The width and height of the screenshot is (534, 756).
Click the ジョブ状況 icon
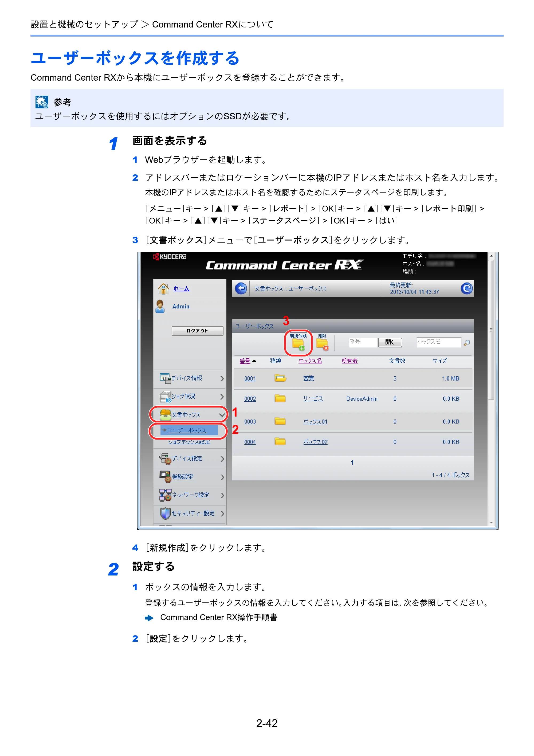click(x=165, y=397)
